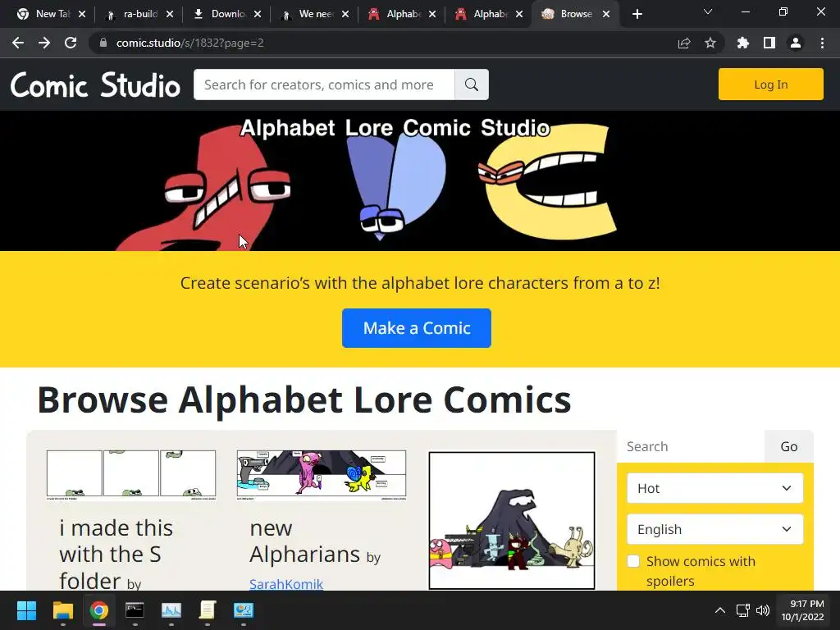
Task: Click the Alphabet Lore Comic Studio banner
Action: 420,181
